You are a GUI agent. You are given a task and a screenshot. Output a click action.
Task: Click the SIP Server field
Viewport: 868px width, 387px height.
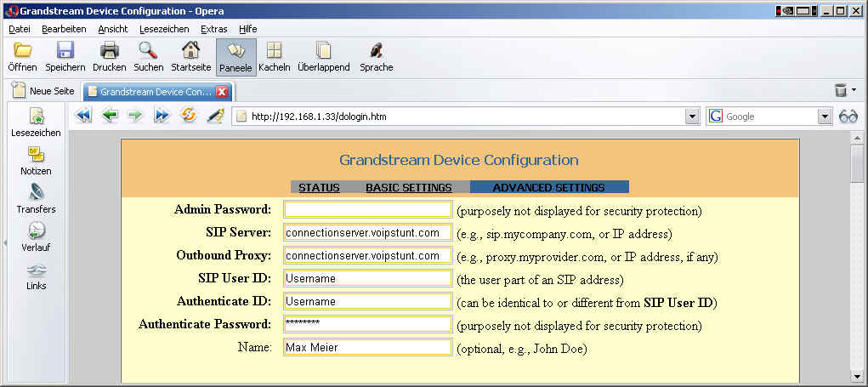pyautogui.click(x=367, y=232)
